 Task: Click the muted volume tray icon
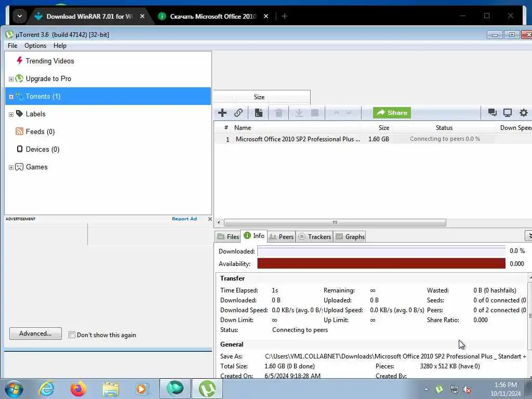click(467, 390)
